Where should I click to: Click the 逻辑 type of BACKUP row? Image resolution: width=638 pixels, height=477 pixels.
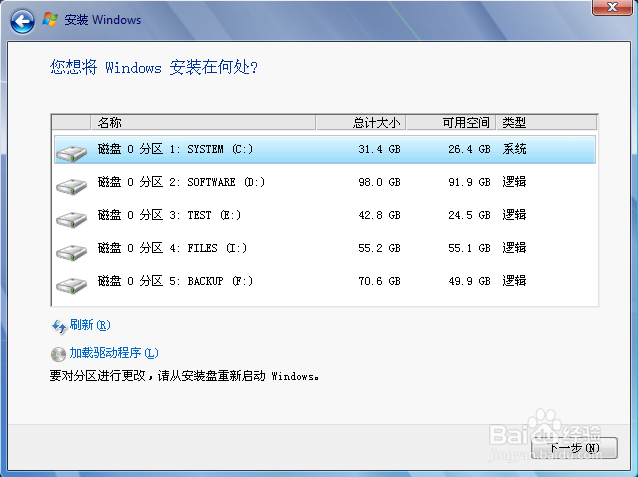(514, 280)
